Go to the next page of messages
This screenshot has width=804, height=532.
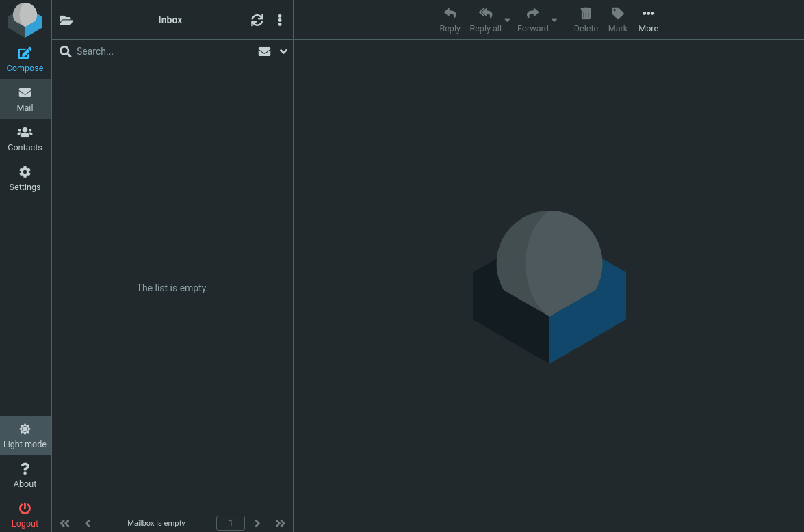(257, 523)
